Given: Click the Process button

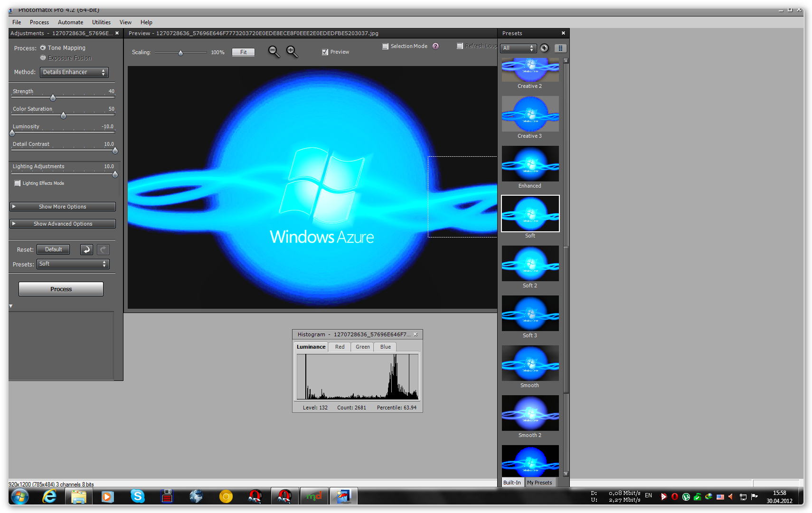Looking at the screenshot, I should coord(61,289).
